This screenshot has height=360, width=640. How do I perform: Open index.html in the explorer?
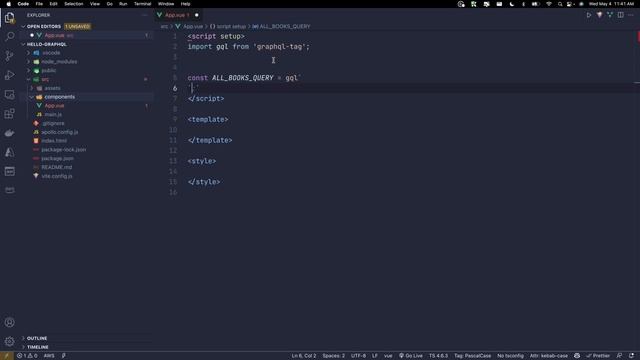[54, 141]
